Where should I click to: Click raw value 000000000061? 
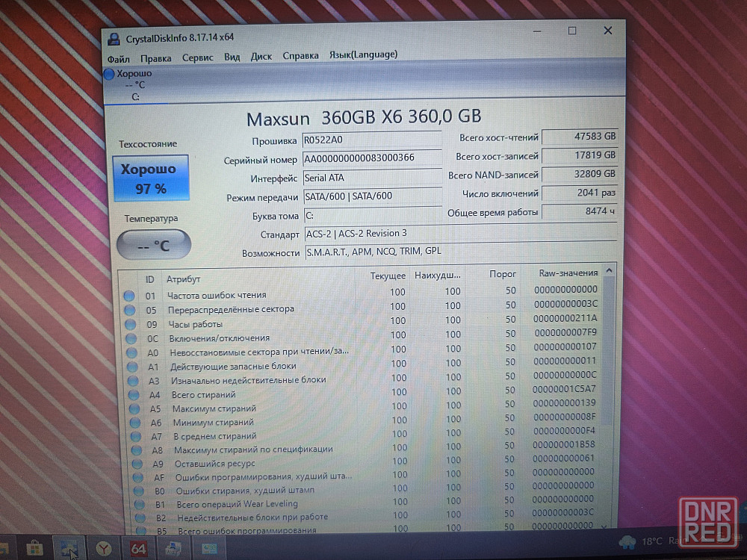pyautogui.click(x=563, y=458)
